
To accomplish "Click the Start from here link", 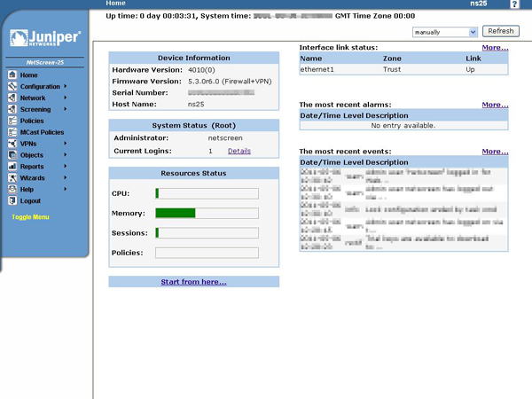I will pos(193,282).
